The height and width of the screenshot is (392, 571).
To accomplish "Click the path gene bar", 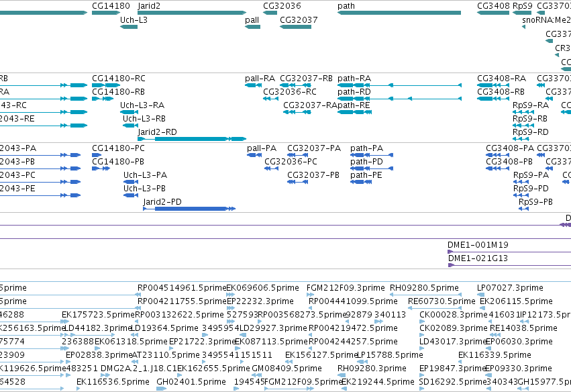I will (x=399, y=13).
